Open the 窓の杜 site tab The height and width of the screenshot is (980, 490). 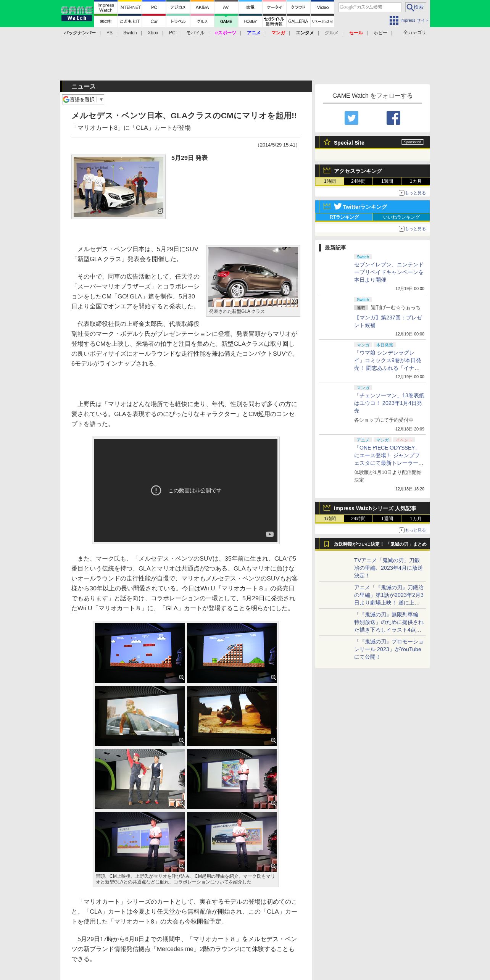click(106, 21)
